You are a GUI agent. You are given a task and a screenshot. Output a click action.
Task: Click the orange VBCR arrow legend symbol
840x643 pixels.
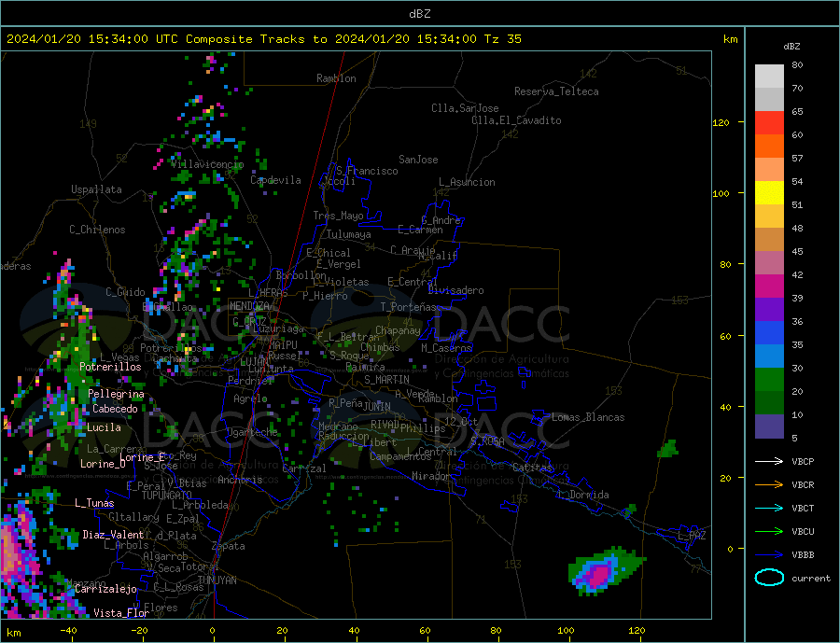tap(769, 485)
